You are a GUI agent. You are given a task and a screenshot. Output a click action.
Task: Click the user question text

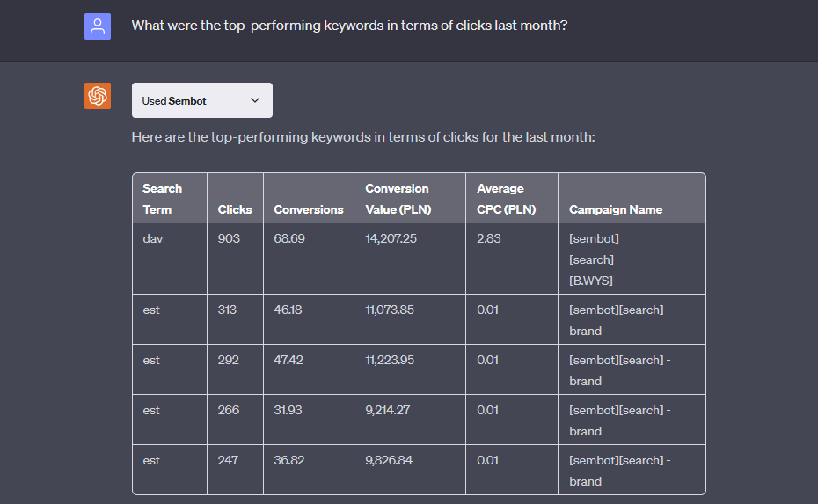(349, 25)
